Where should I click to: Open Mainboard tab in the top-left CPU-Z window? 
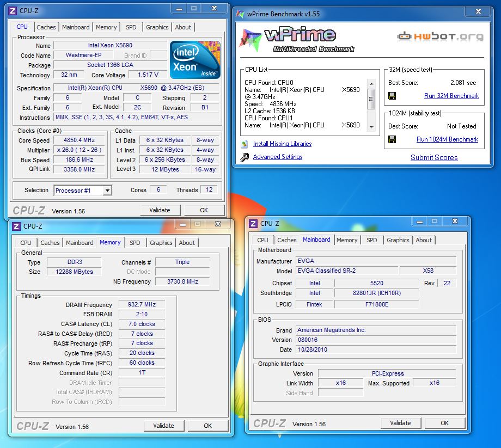coord(76,27)
